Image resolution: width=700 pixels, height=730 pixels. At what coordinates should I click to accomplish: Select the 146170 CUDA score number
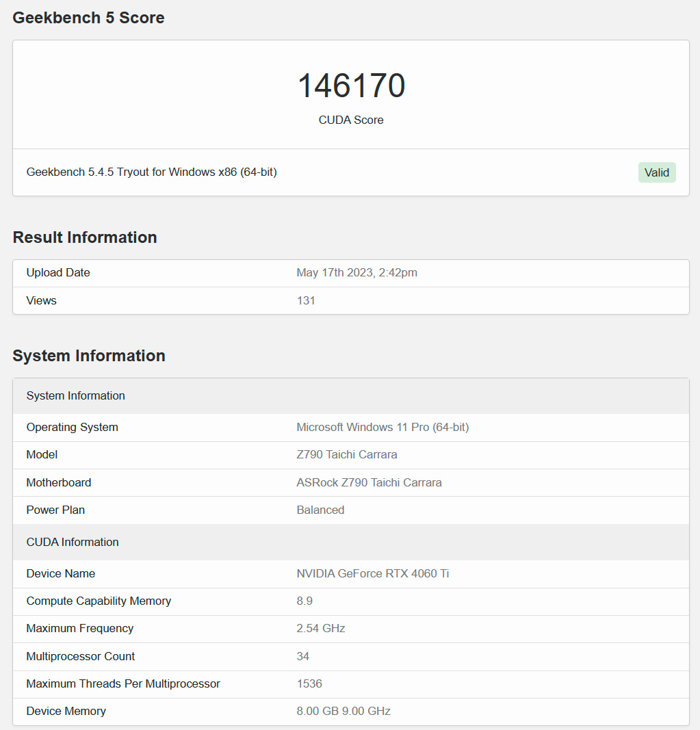tap(351, 86)
